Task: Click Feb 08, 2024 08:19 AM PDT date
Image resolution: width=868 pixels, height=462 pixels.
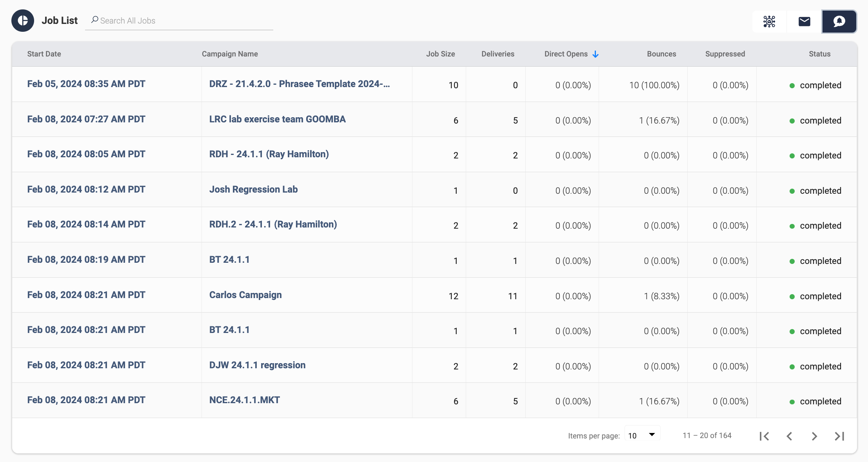Action: [86, 260]
